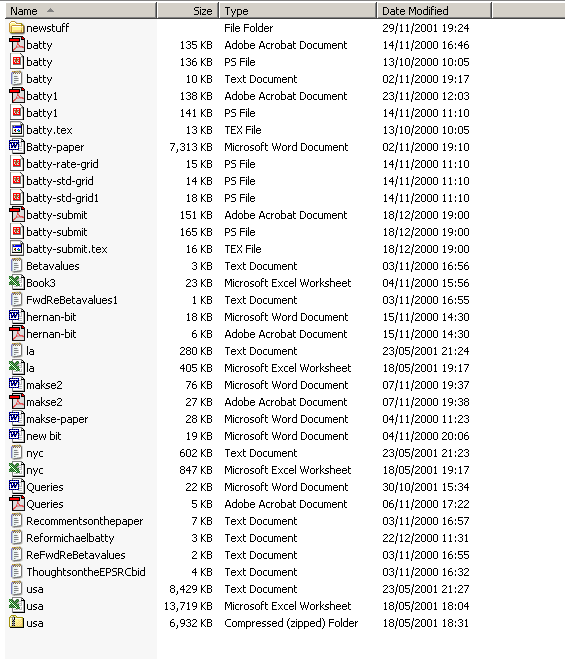
Task: Select the nyc Excel worksheet icon
Action: 16,470
